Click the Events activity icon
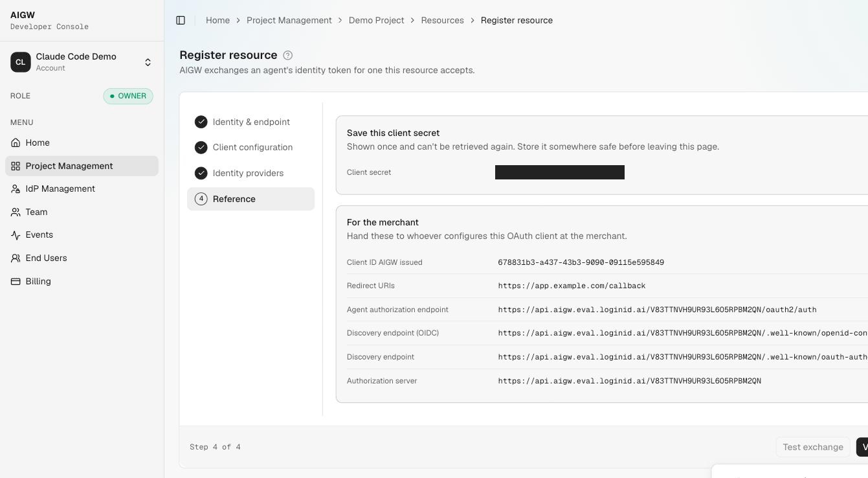 click(x=16, y=235)
